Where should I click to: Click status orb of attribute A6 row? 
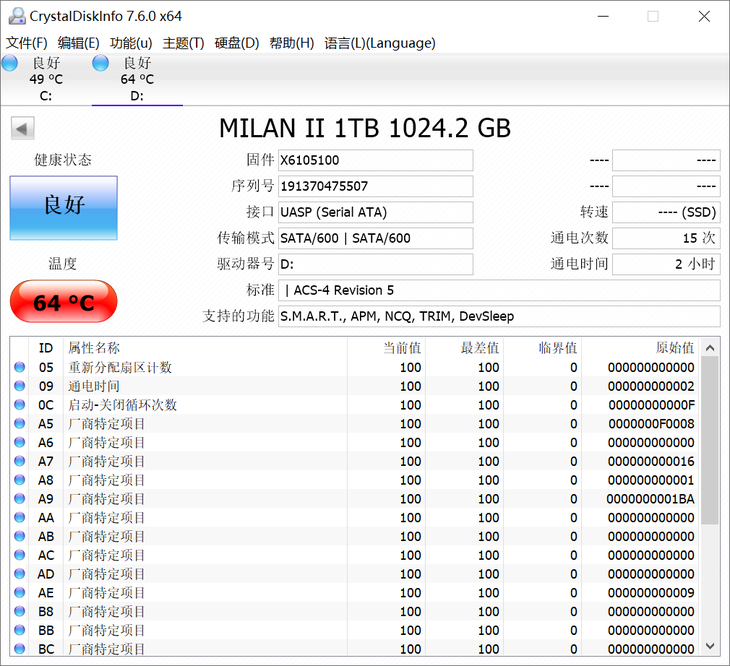(x=20, y=442)
